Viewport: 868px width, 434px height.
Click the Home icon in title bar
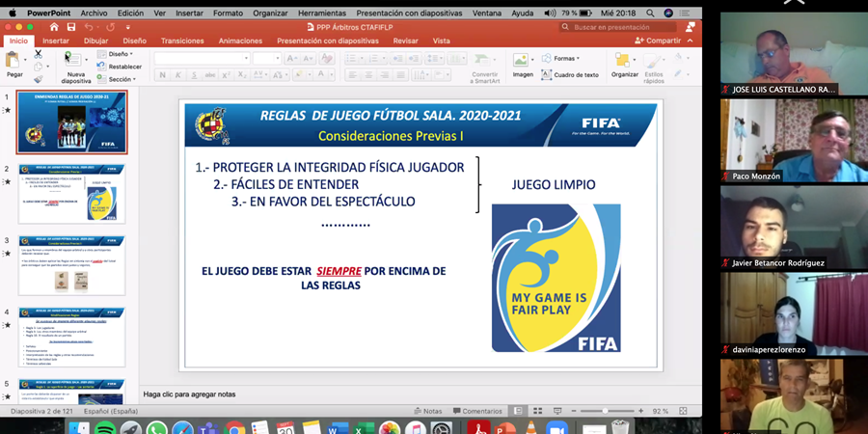click(54, 27)
